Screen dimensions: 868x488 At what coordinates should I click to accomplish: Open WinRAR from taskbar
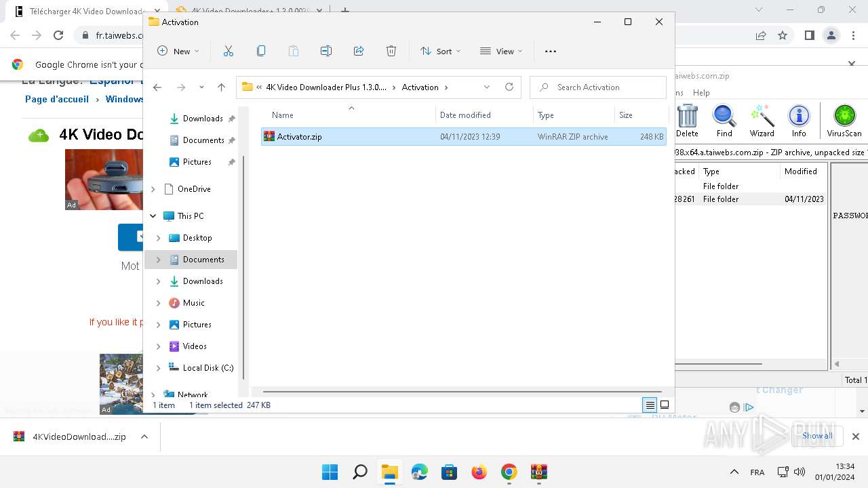point(539,472)
